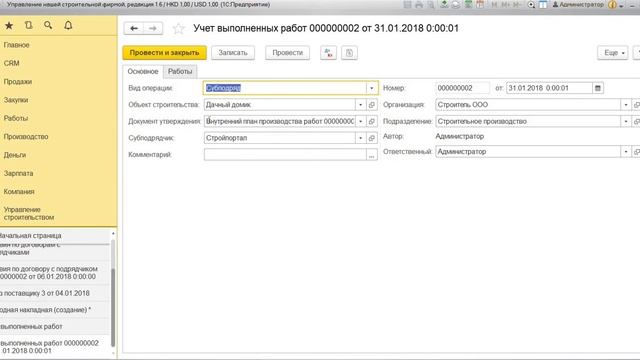Click the Комментарий input field

(285, 155)
